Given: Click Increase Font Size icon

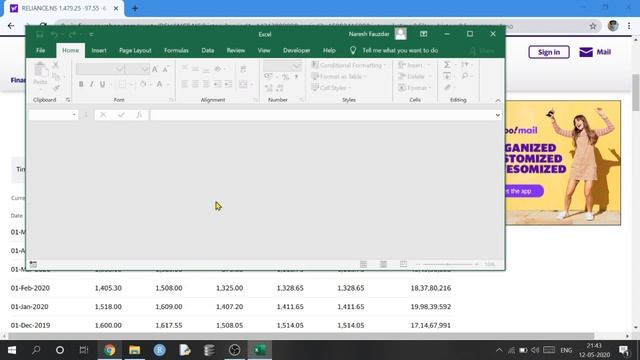Looking at the screenshot, I should pyautogui.click(x=155, y=69).
